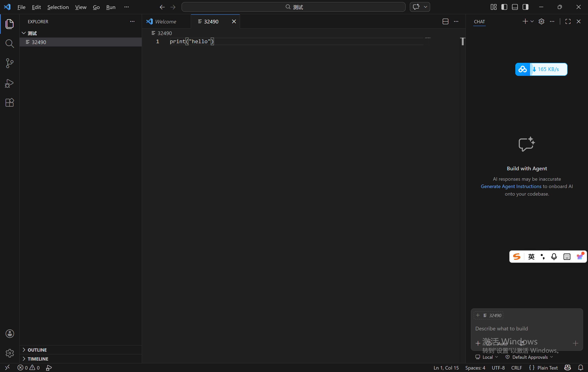Toggle the secondary side bar visibility
The image size is (588, 372).
click(526, 7)
